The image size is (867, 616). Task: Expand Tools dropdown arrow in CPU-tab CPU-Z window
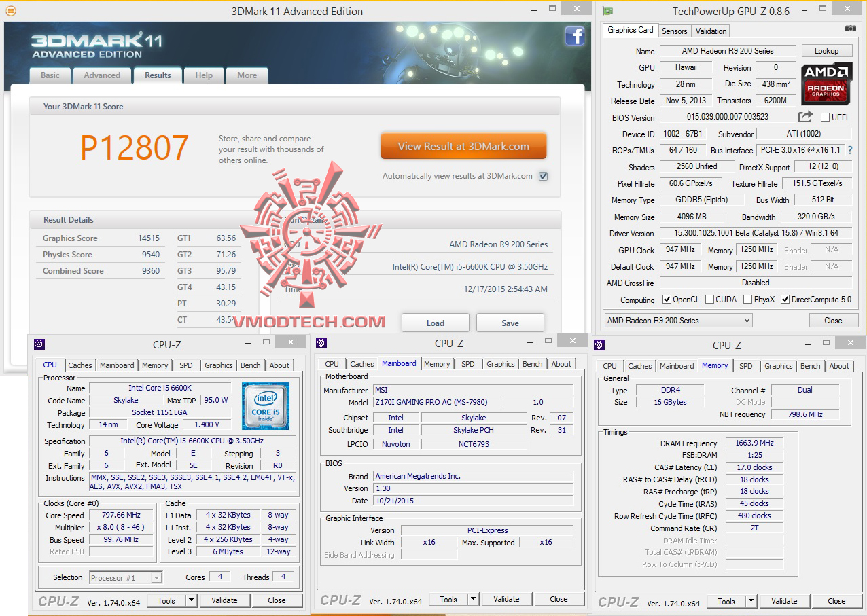click(191, 600)
